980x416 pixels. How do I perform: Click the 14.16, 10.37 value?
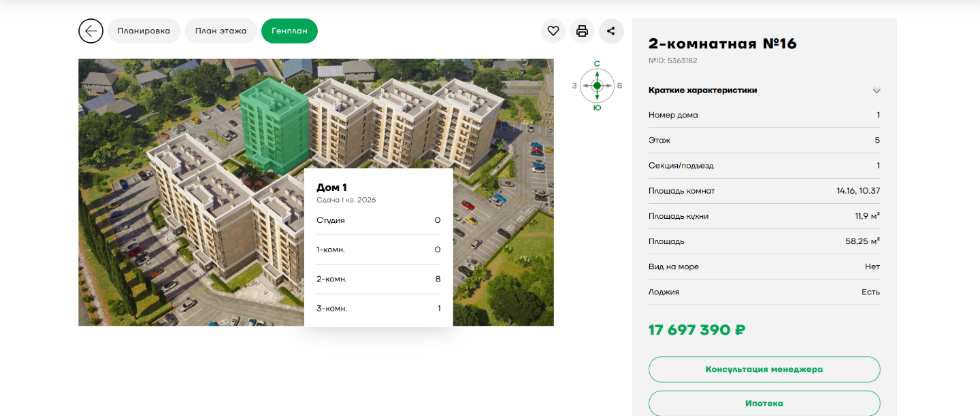click(858, 191)
